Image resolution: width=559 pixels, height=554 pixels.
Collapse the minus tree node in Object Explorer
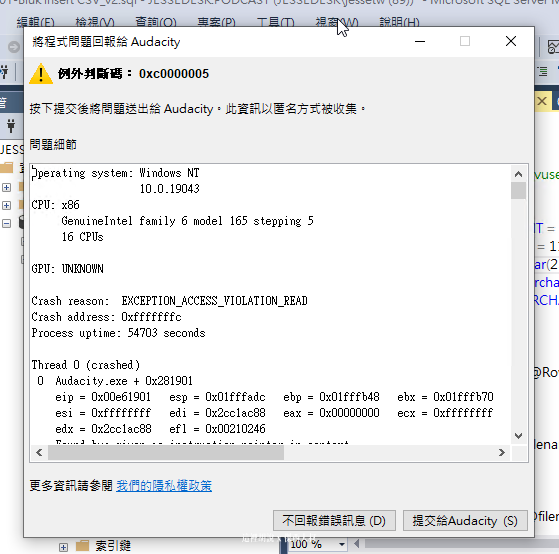point(6,224)
